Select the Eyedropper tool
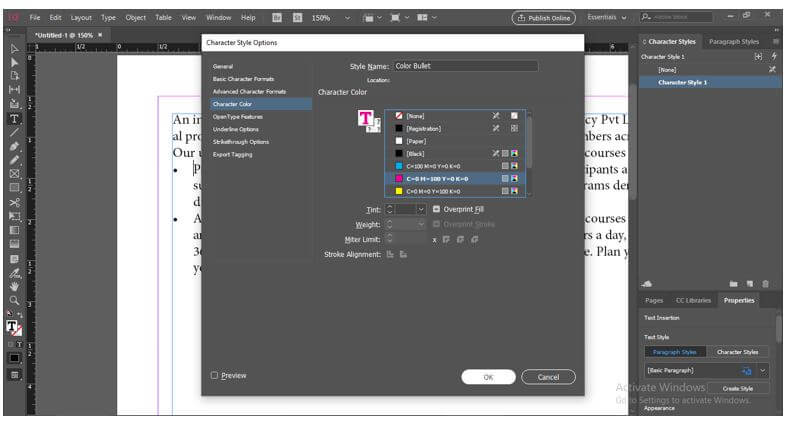Viewport: 794px width, 425px height. tap(14, 274)
